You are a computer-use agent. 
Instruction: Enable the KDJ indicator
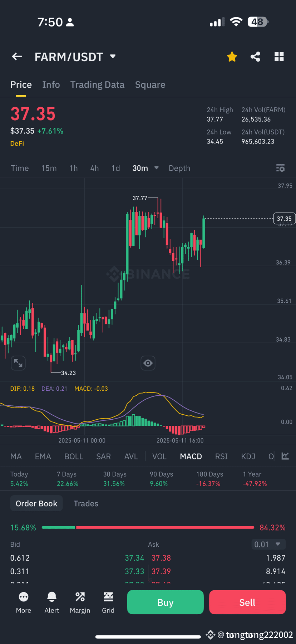pos(248,457)
